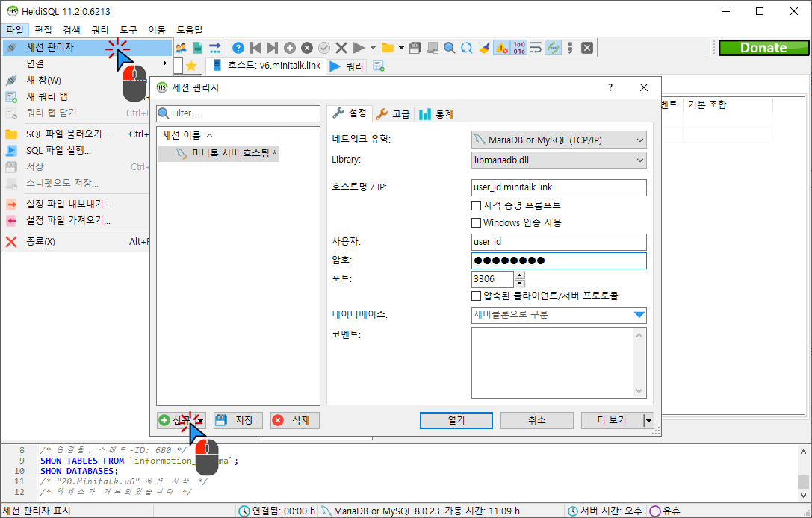Click the run query play icon
The width and height of the screenshot is (812, 518).
(x=359, y=48)
